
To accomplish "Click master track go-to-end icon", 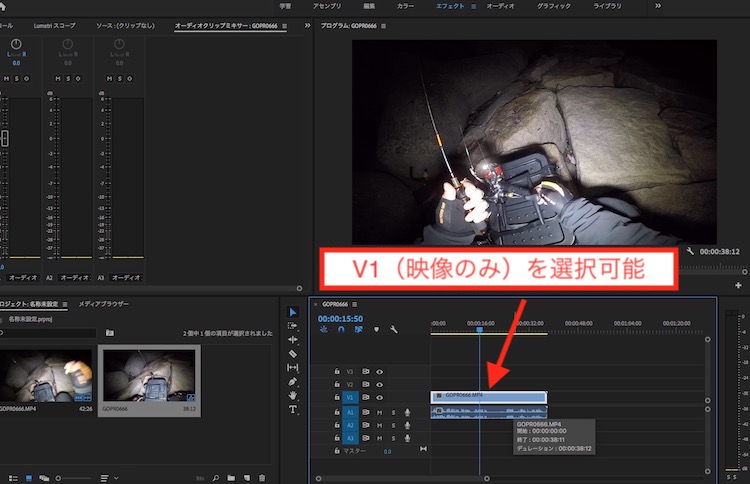I will (423, 449).
